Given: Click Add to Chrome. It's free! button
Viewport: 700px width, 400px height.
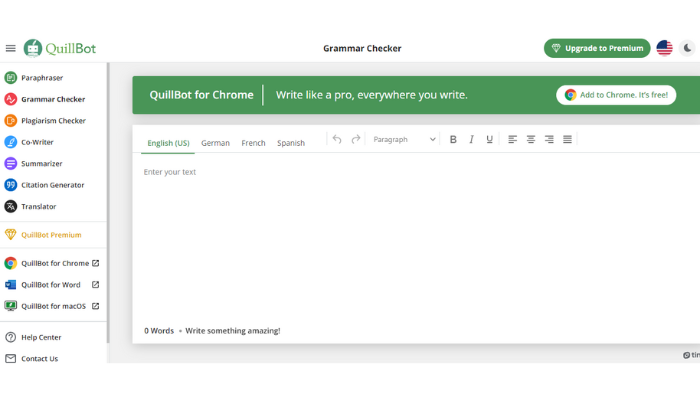Looking at the screenshot, I should coord(616,95).
